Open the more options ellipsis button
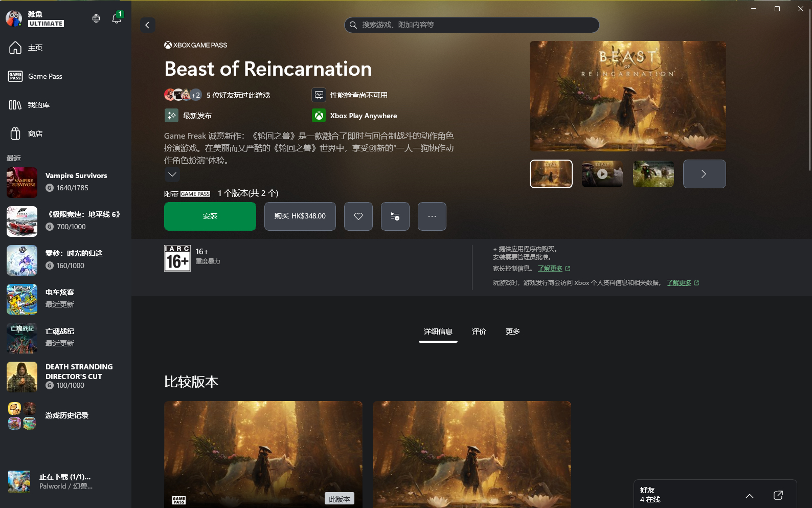 click(432, 216)
